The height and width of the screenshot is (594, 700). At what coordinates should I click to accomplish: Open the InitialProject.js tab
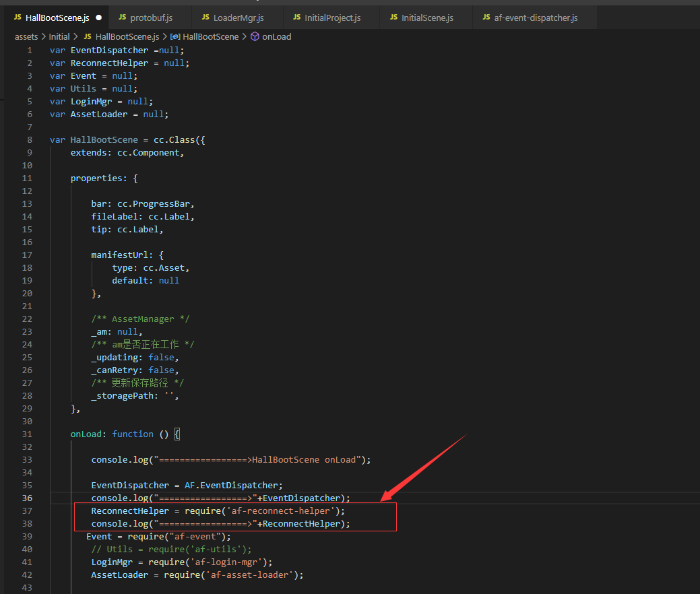(332, 18)
